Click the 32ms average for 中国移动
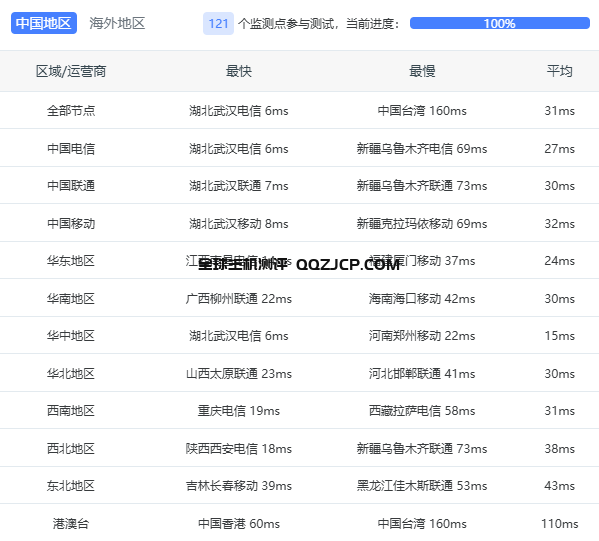This screenshot has width=599, height=541. coord(560,224)
